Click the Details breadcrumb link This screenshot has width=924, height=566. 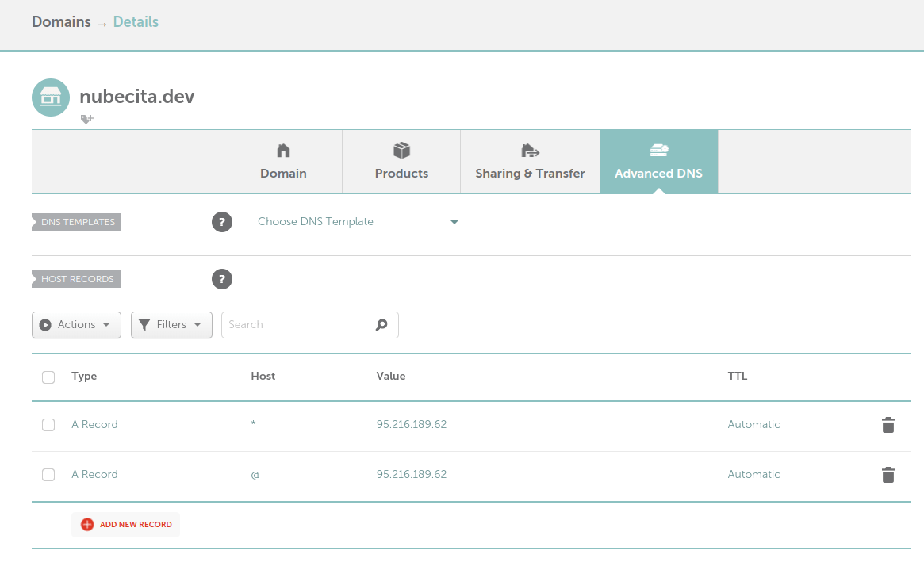(x=136, y=21)
